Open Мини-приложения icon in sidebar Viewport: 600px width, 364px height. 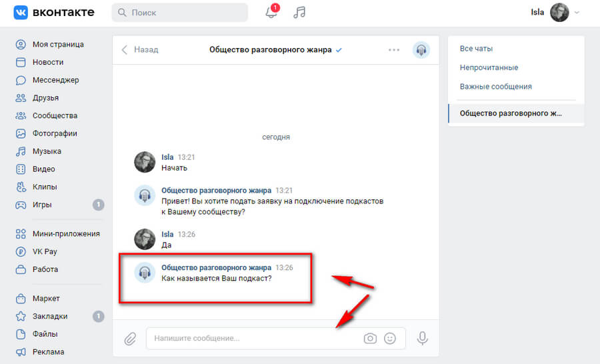pyautogui.click(x=21, y=234)
